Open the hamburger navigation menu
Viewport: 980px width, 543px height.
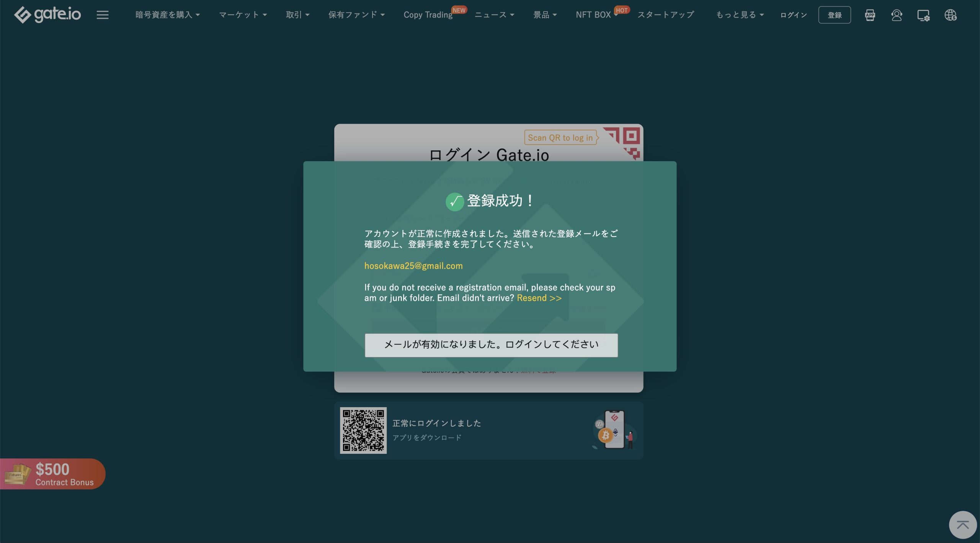103,15
